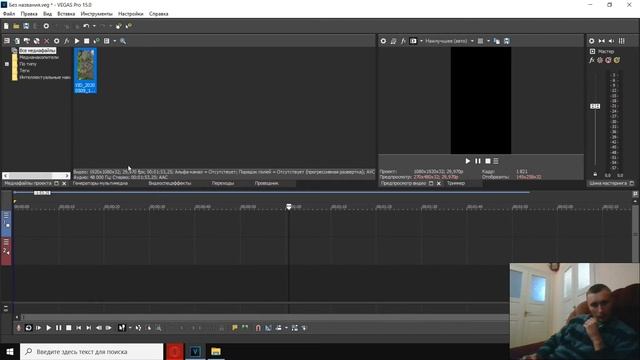Toggle record button in timeline transport

(x=18, y=328)
